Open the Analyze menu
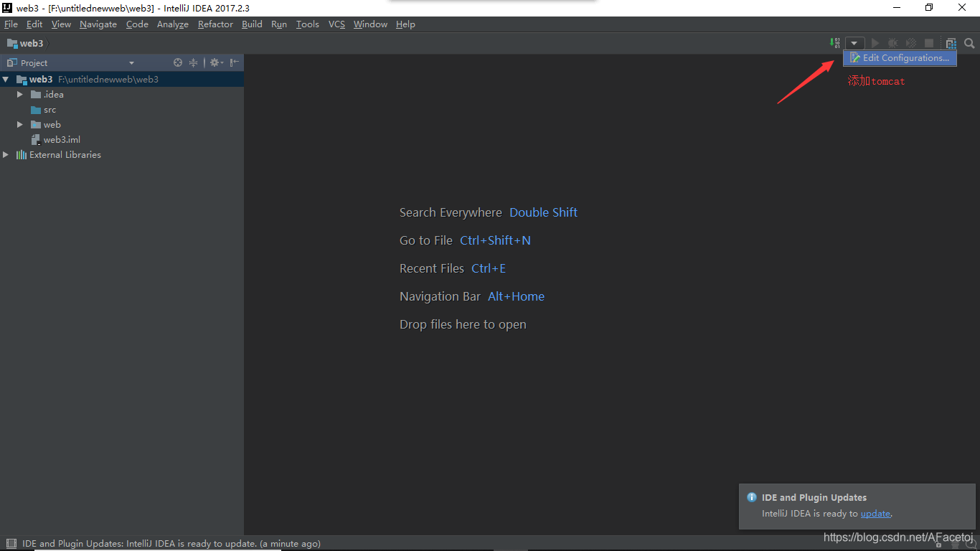980x551 pixels. coord(173,24)
